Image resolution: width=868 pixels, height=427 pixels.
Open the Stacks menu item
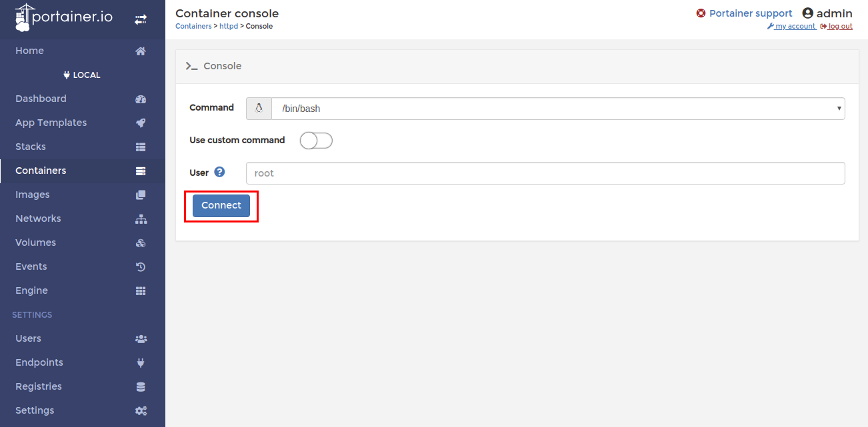[31, 147]
